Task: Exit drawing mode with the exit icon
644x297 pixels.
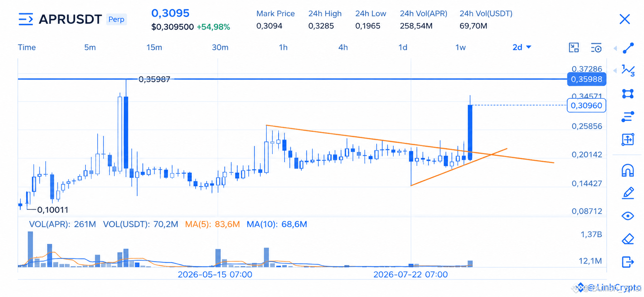Action: click(628, 262)
